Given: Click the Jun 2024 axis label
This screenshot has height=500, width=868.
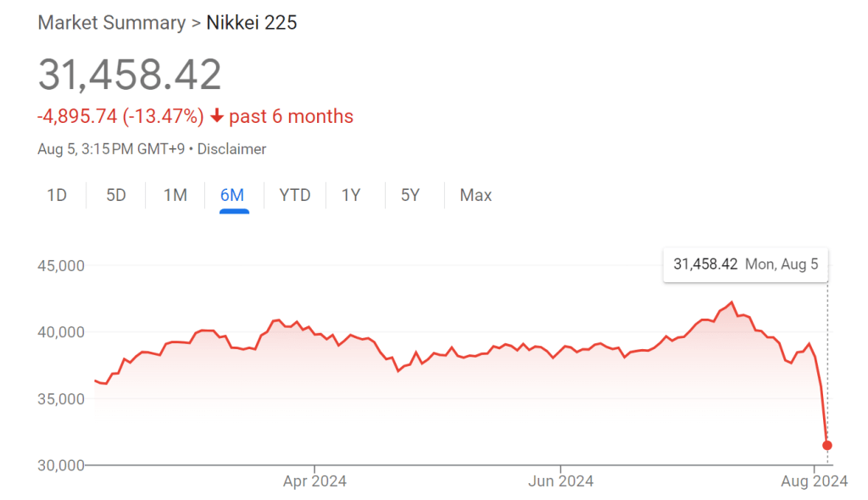Looking at the screenshot, I should point(560,482).
